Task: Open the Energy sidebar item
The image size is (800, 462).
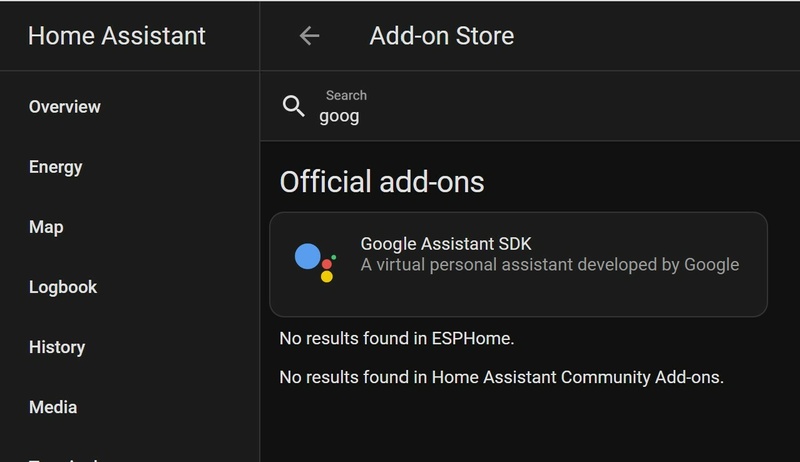Action: coord(56,167)
